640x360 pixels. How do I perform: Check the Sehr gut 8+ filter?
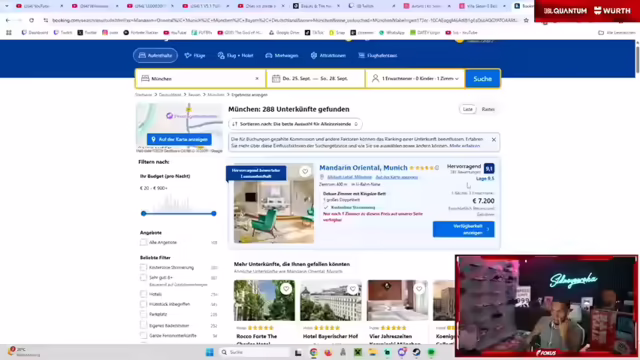click(x=143, y=278)
